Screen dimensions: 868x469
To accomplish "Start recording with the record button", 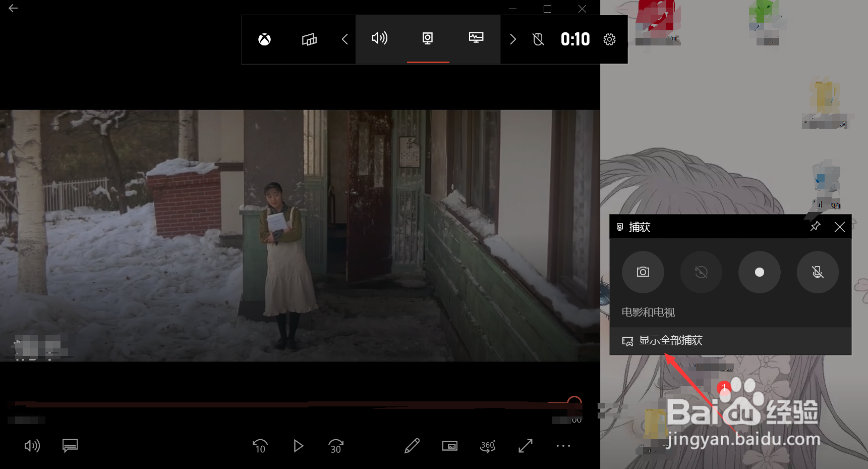I will tap(760, 272).
